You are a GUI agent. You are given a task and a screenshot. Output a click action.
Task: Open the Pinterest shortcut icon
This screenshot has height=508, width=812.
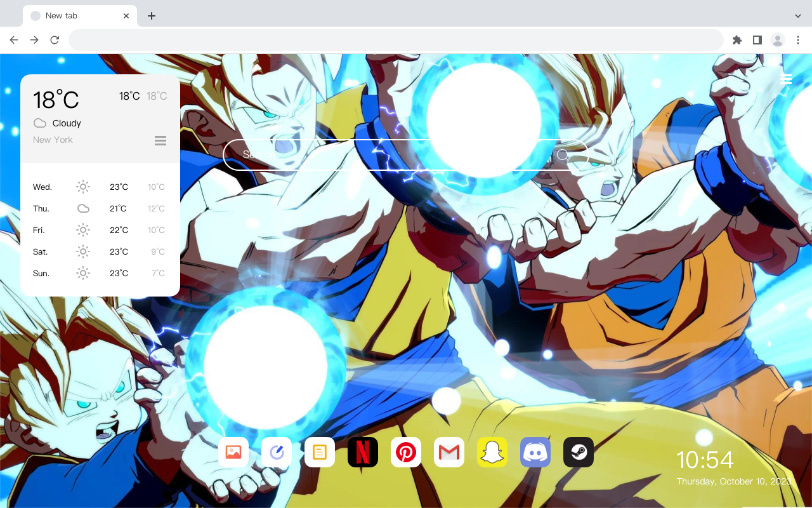(x=406, y=452)
